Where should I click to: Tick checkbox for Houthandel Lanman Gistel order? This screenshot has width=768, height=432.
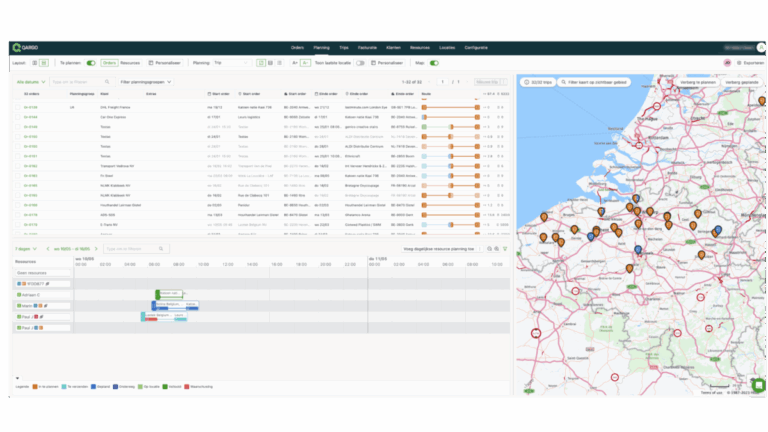(18, 205)
